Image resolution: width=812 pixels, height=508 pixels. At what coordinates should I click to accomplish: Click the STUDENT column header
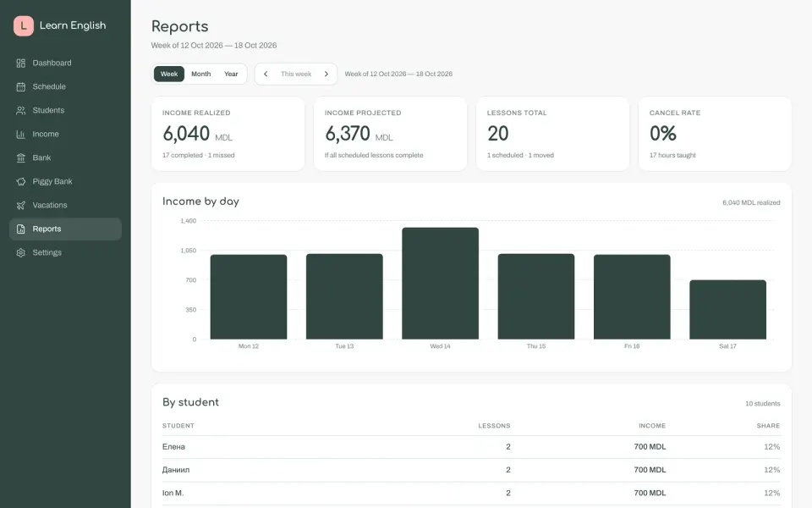[178, 426]
